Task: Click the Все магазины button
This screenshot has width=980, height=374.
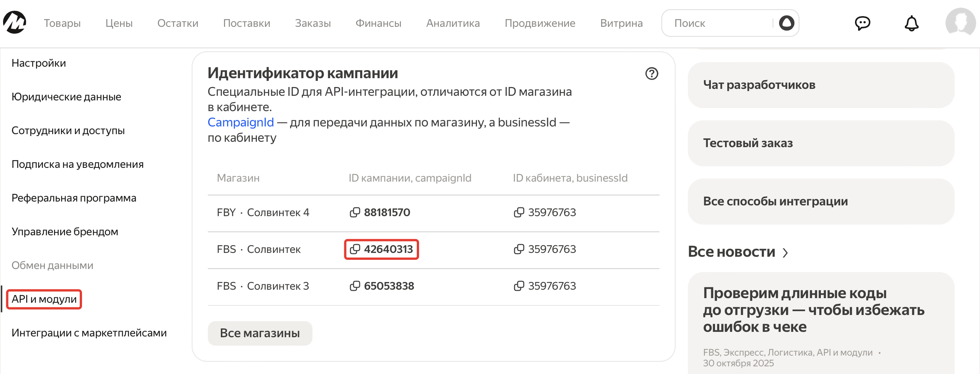Action: coord(260,333)
